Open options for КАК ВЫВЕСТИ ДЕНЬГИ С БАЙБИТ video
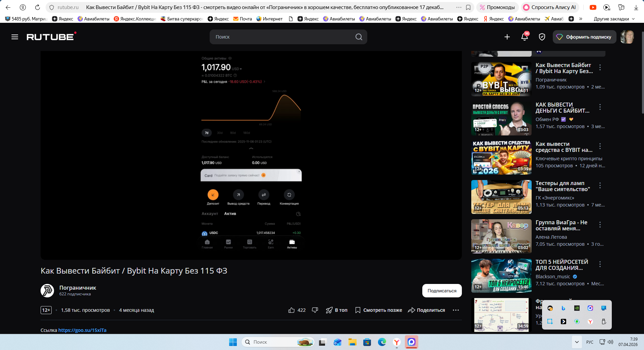This screenshot has height=350, width=644. (x=600, y=107)
